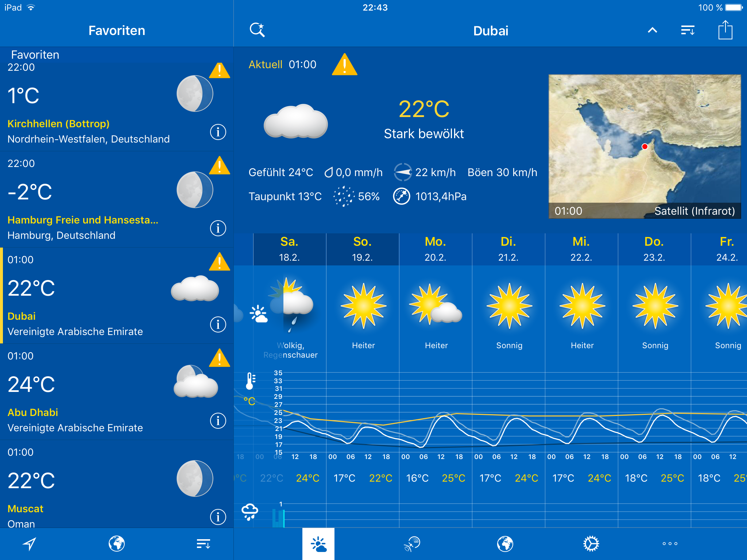
Task: Tap the current location arrow icon
Action: click(30, 544)
